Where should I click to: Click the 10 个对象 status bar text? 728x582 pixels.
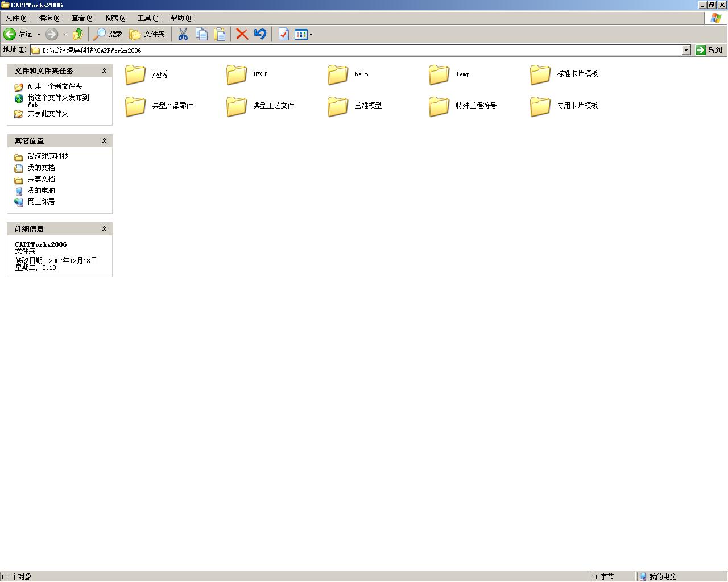click(16, 577)
